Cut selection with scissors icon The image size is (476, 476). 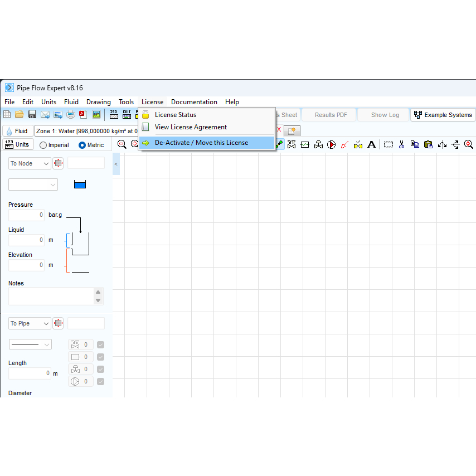402,144
